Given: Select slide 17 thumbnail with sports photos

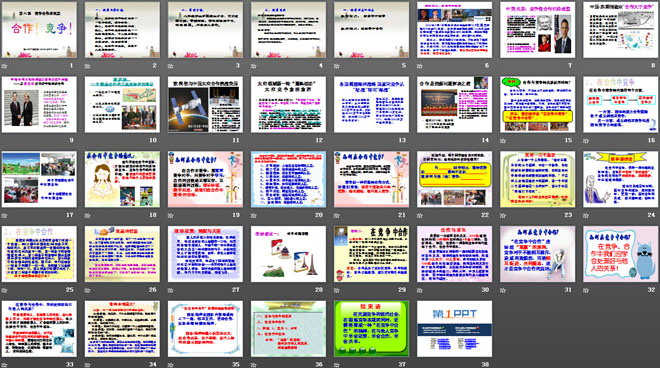Looking at the screenshot, I should (39, 179).
